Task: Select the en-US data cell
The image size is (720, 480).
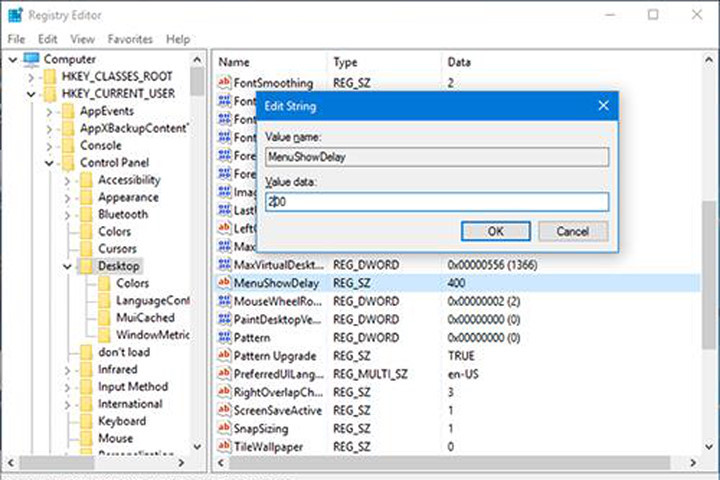Action: tap(463, 374)
